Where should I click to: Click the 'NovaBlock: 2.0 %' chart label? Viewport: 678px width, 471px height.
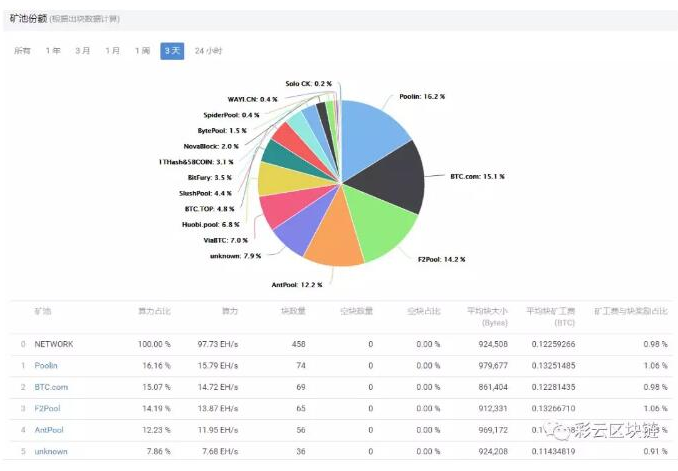point(211,147)
